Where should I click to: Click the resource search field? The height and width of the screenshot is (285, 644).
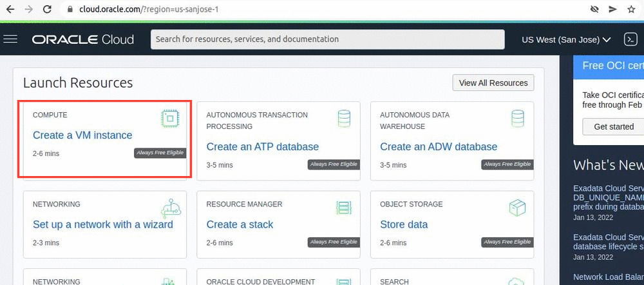(327, 39)
